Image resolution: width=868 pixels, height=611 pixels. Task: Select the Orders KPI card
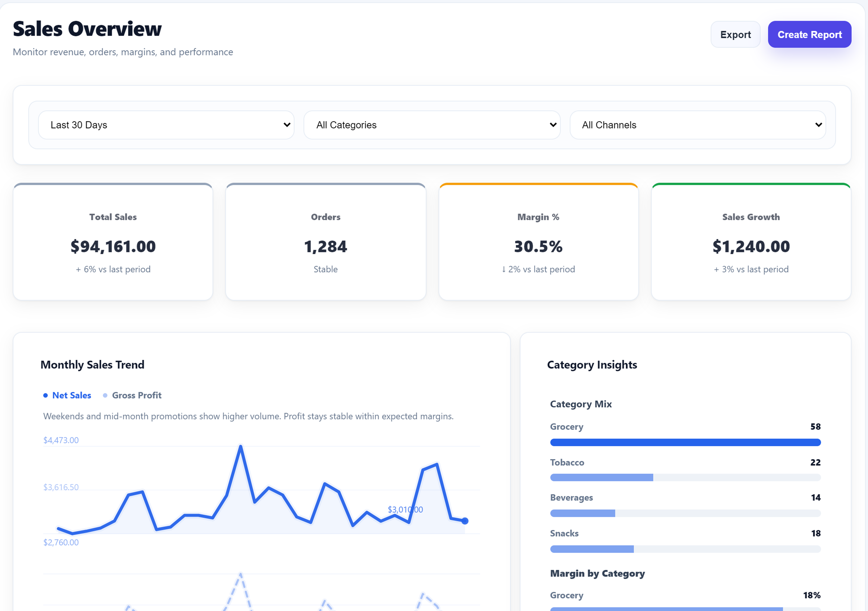(326, 242)
